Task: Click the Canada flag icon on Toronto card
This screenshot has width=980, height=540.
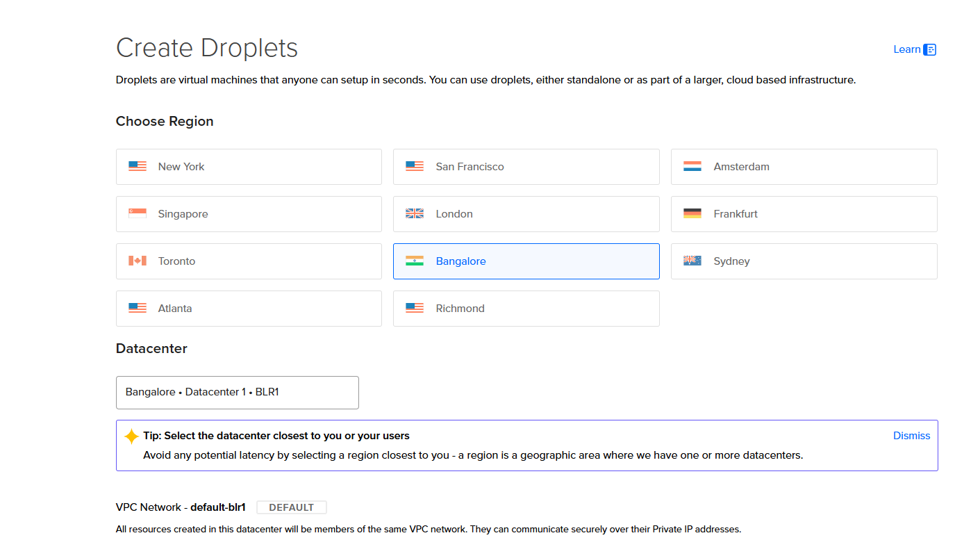Action: [137, 260]
